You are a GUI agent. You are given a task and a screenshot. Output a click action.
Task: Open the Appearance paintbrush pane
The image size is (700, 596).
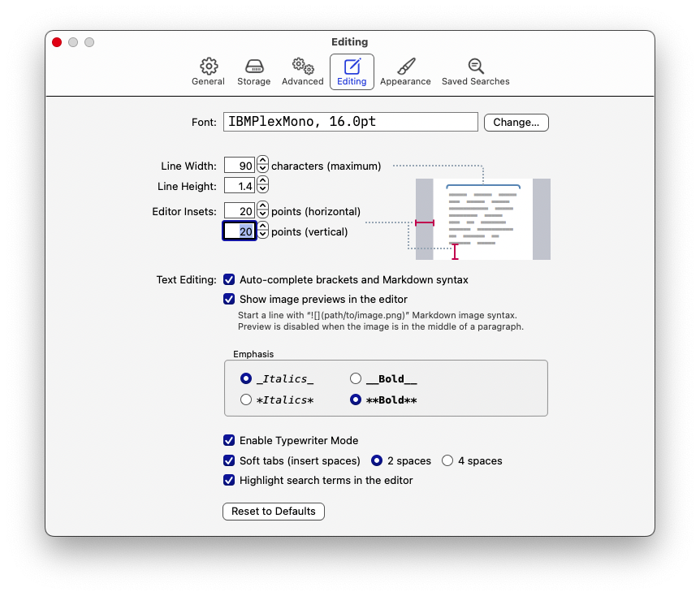coord(405,71)
